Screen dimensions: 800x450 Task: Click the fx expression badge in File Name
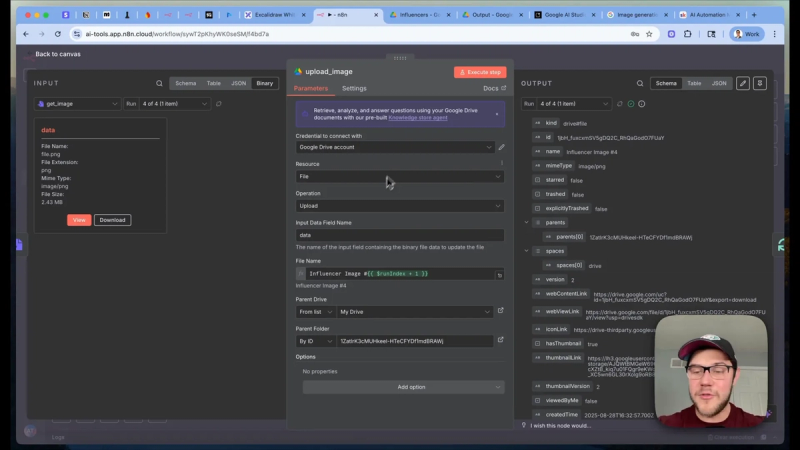point(301,274)
